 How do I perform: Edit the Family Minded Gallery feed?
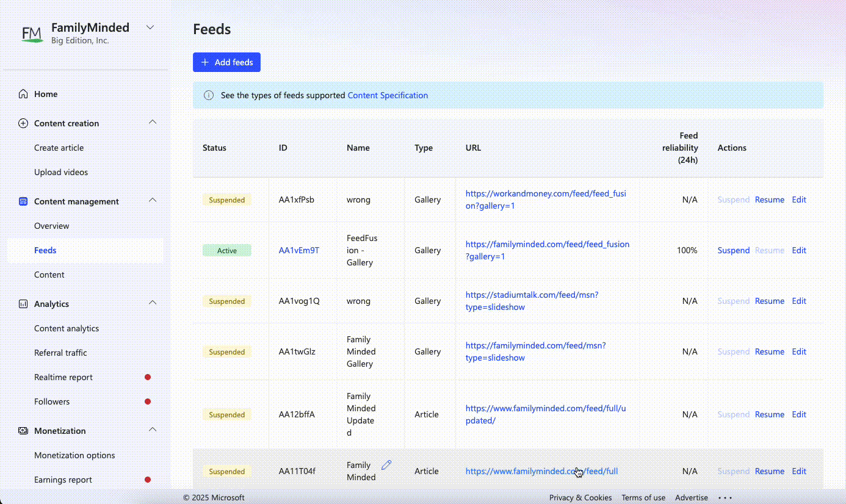tap(799, 351)
